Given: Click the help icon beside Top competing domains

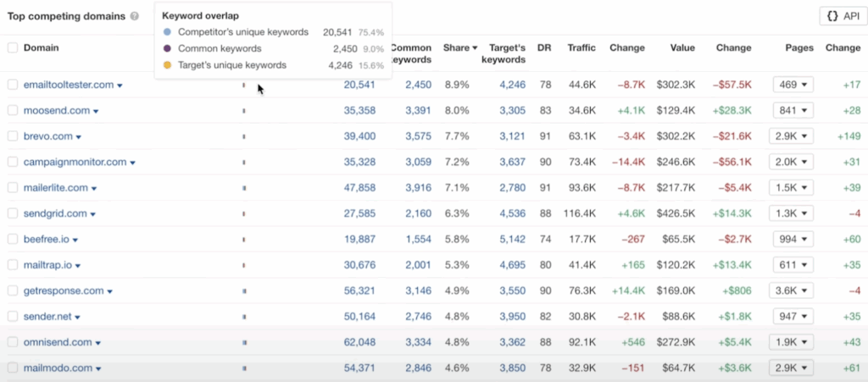Looking at the screenshot, I should 135,16.
